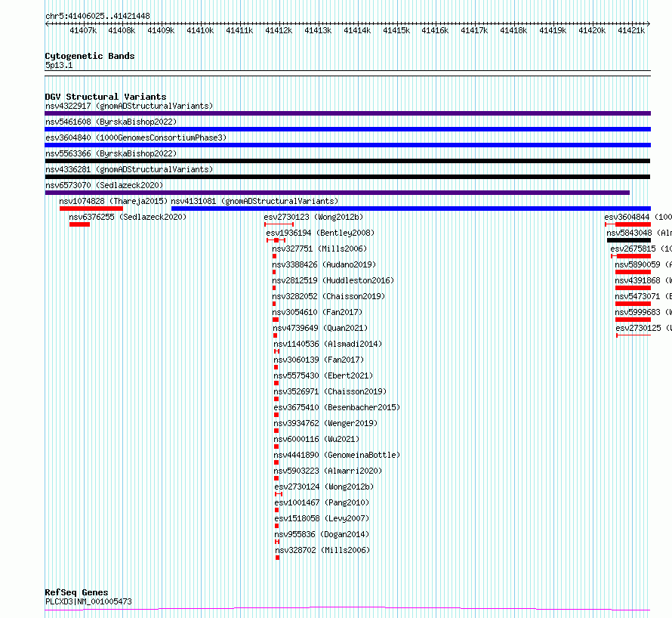Click nsv3060139 Fan2017 label
Viewport: 672px width, 618px height.
pyautogui.click(x=319, y=360)
